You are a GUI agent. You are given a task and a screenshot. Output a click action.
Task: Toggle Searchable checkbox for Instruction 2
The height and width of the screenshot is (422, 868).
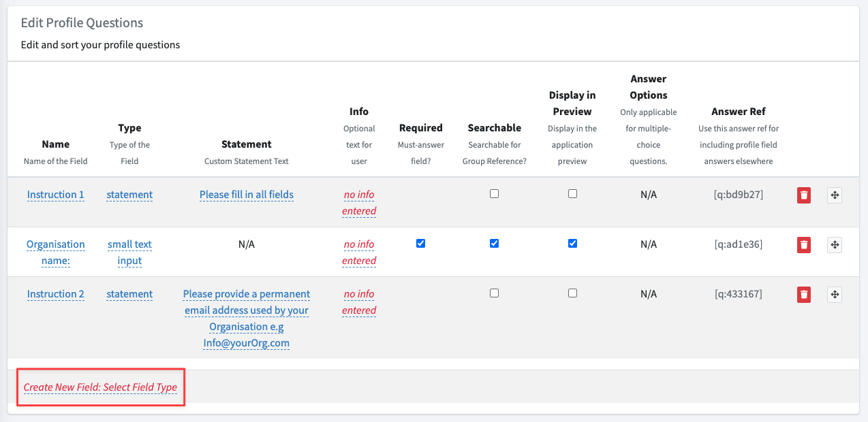pos(494,293)
